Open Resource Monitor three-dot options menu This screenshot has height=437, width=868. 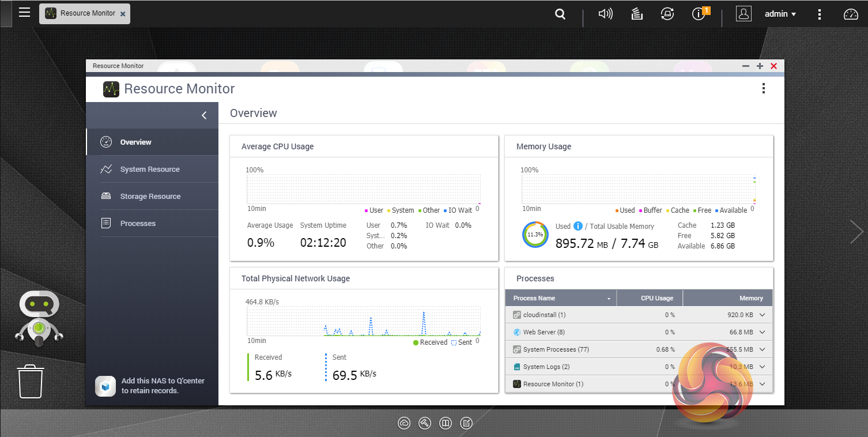coord(763,88)
